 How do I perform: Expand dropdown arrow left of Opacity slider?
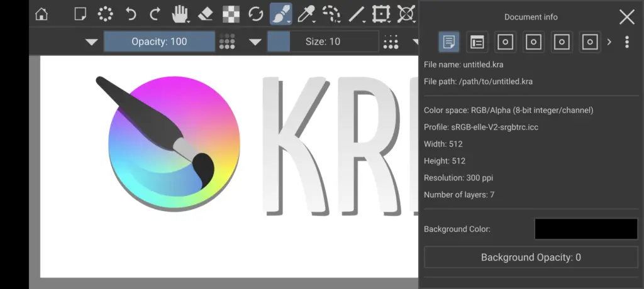point(92,42)
